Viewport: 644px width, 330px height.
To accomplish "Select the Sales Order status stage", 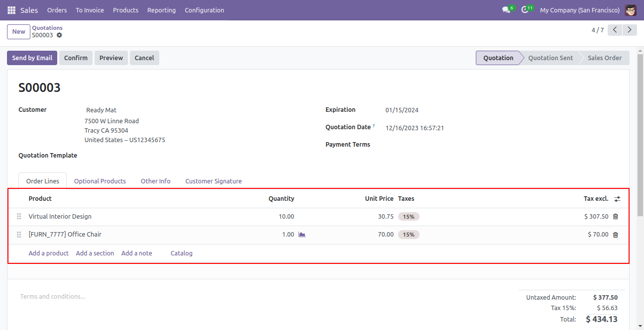I will (605, 58).
